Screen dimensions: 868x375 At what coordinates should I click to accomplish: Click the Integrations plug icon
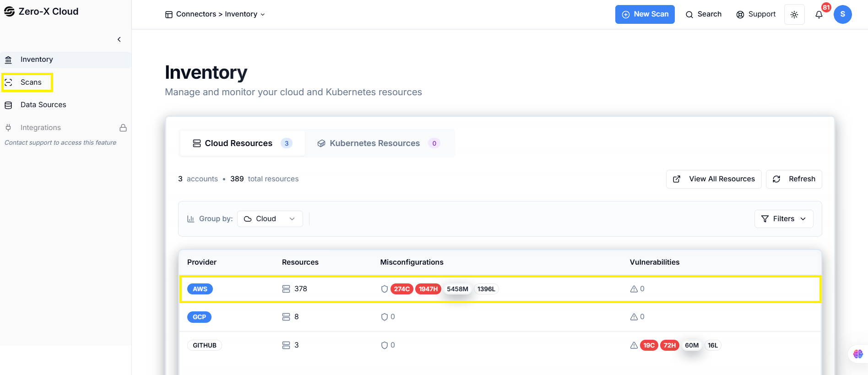point(8,128)
